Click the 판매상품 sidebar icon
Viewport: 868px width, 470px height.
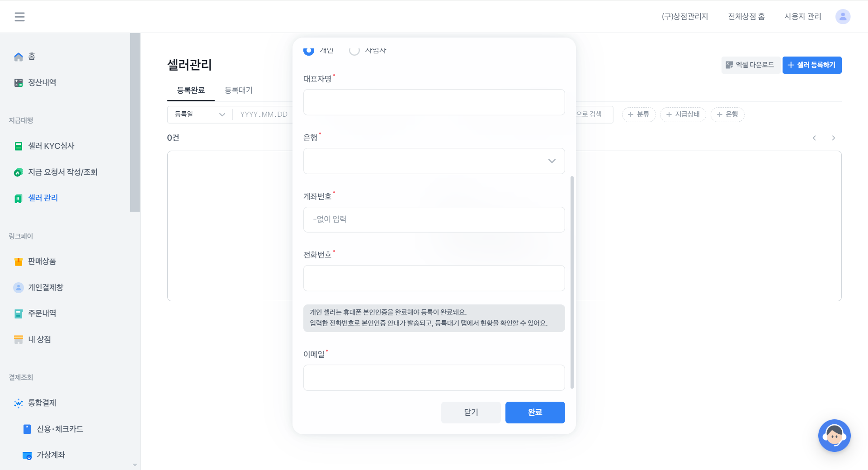point(19,261)
